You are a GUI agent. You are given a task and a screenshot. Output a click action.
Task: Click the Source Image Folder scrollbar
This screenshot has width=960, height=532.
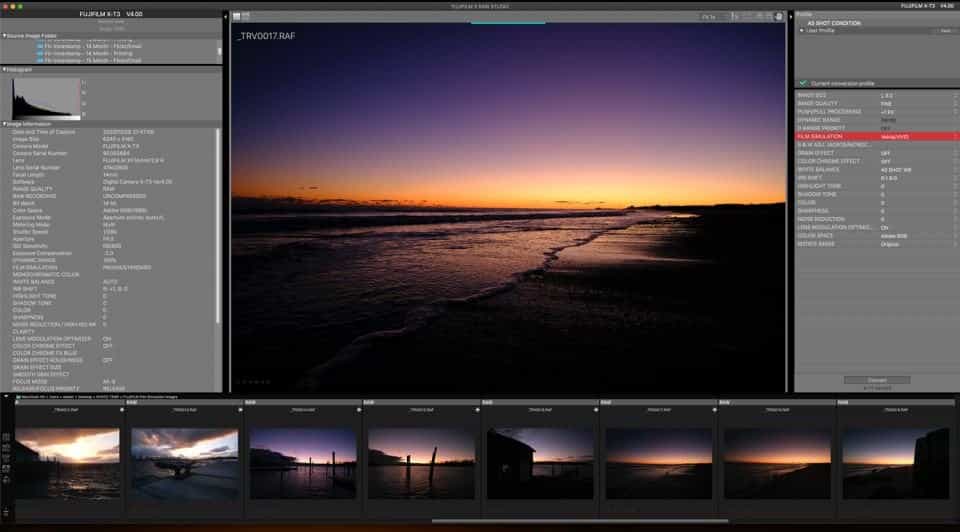(x=219, y=51)
